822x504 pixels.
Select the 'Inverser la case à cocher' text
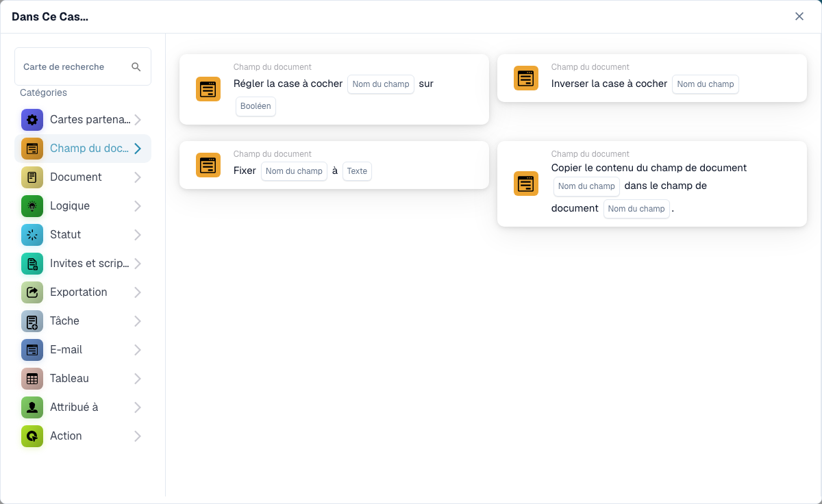(609, 84)
